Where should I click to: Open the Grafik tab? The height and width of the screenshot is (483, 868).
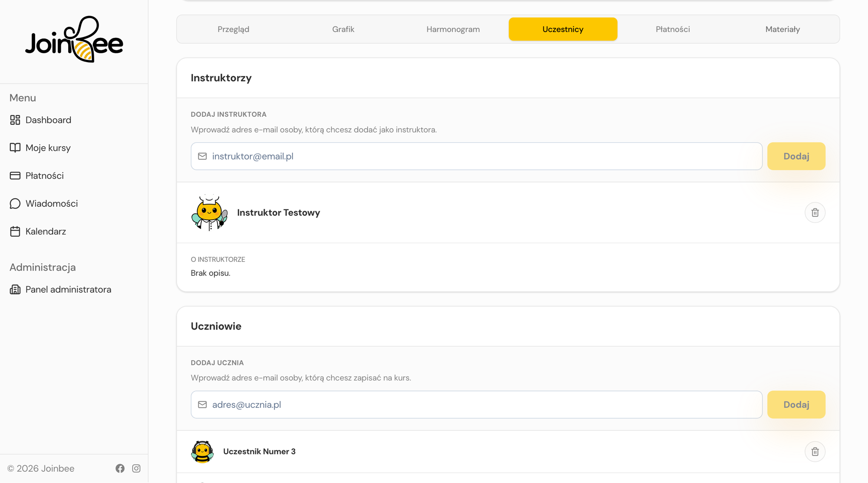click(x=343, y=29)
